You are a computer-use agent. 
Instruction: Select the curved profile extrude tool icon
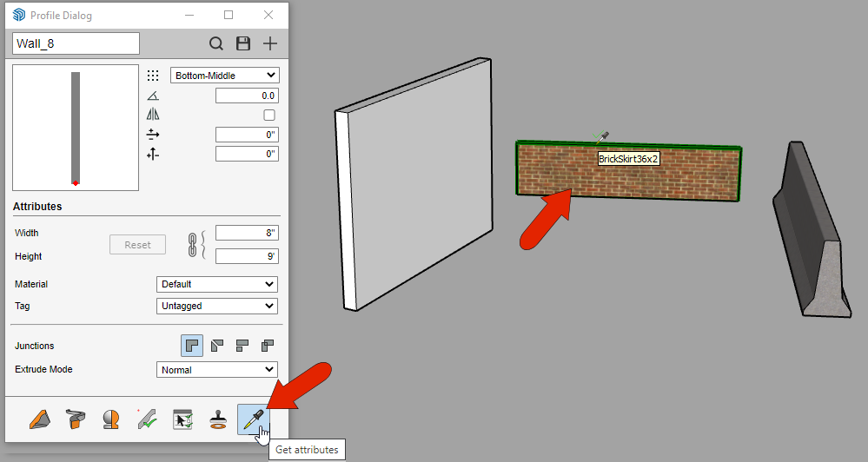coord(76,419)
